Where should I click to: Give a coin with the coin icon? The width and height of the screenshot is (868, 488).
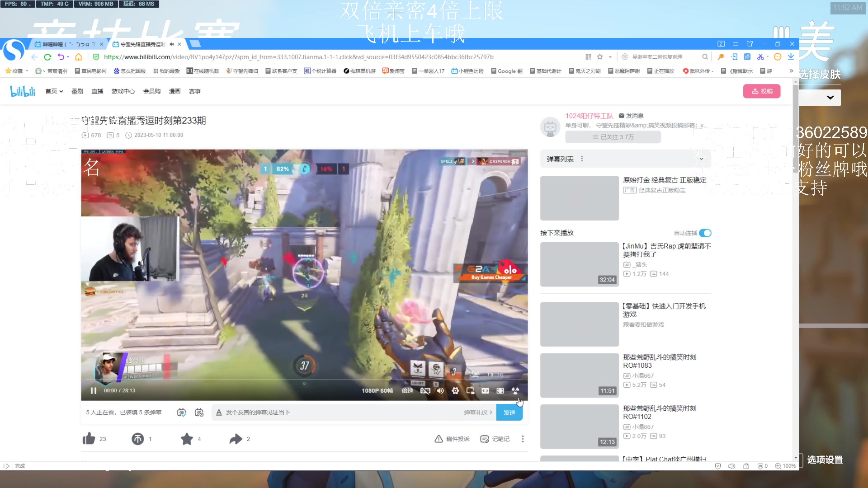tap(138, 439)
